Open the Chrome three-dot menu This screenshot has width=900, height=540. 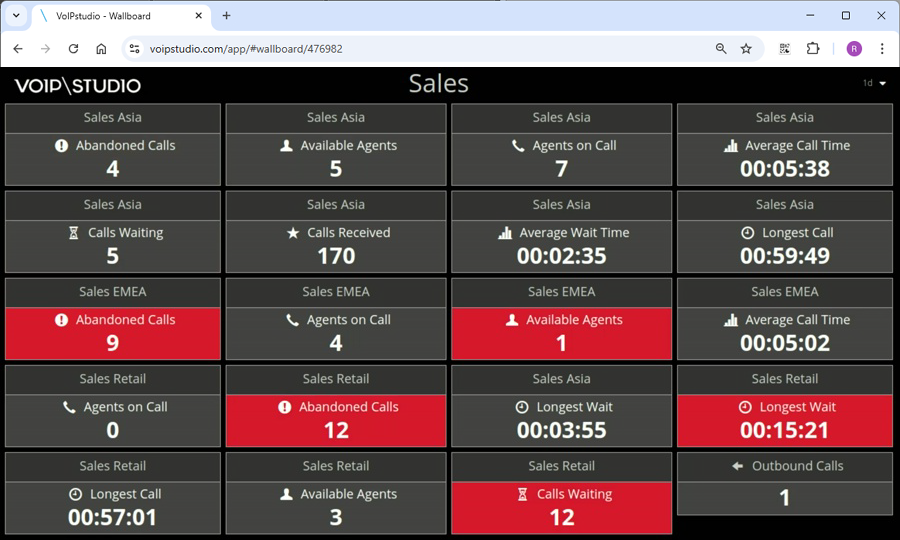point(882,49)
